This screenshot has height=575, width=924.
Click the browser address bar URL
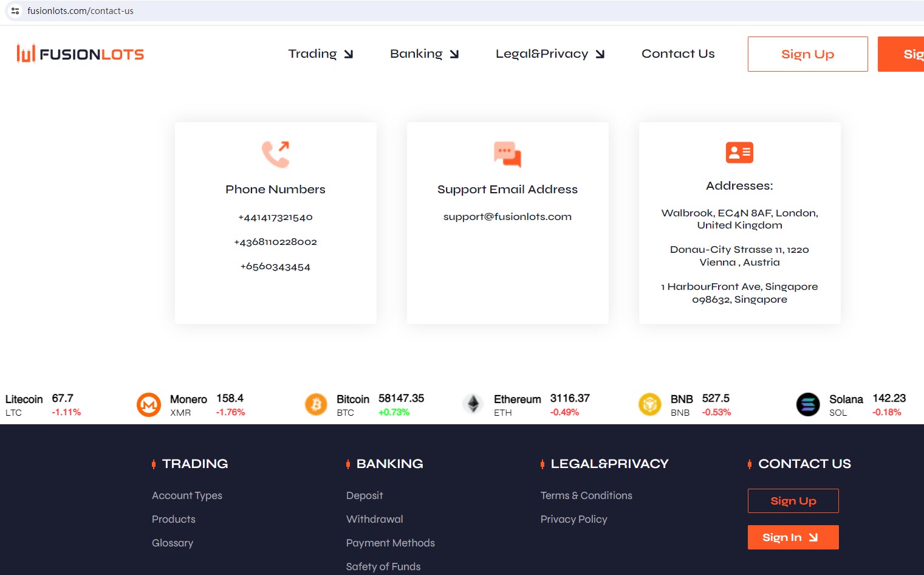point(80,11)
